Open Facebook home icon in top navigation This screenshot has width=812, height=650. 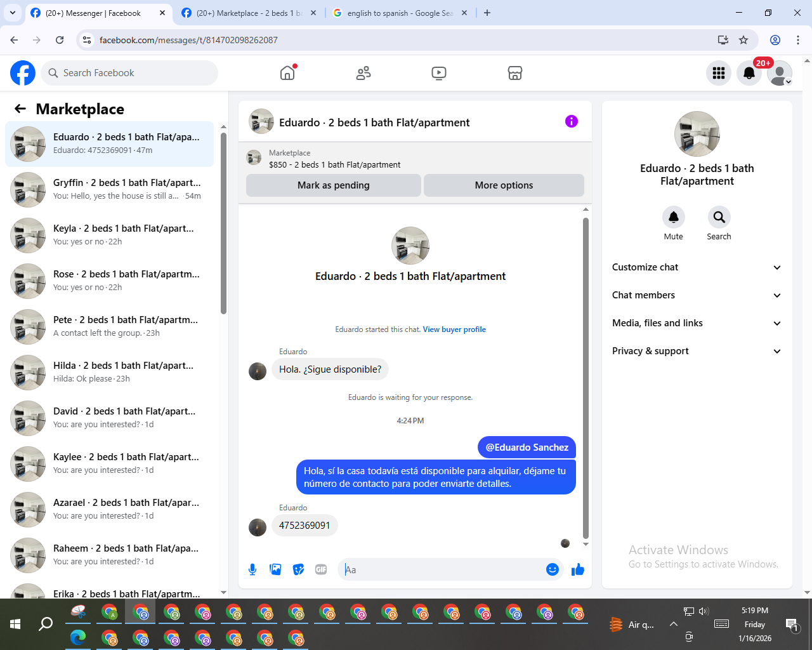287,73
